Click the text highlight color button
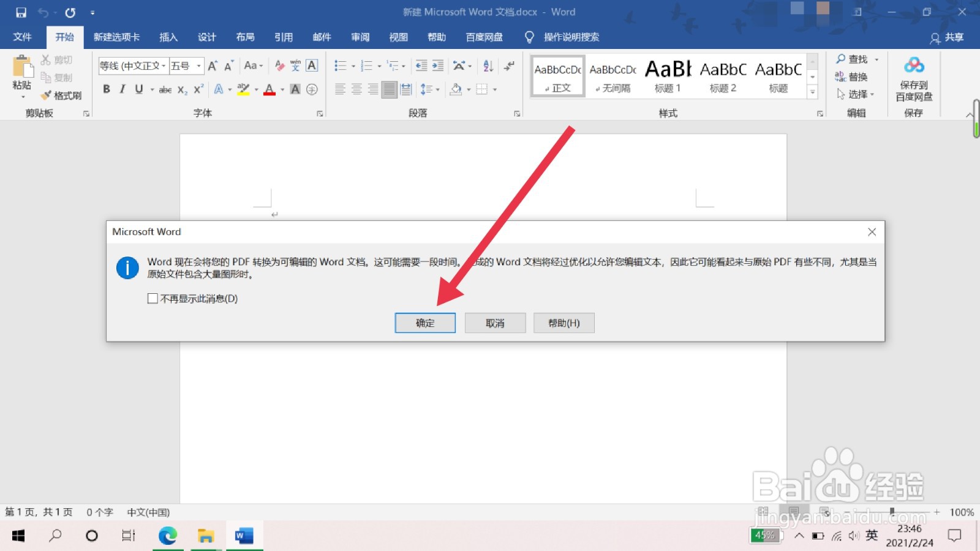Image resolution: width=980 pixels, height=551 pixels. (x=243, y=89)
